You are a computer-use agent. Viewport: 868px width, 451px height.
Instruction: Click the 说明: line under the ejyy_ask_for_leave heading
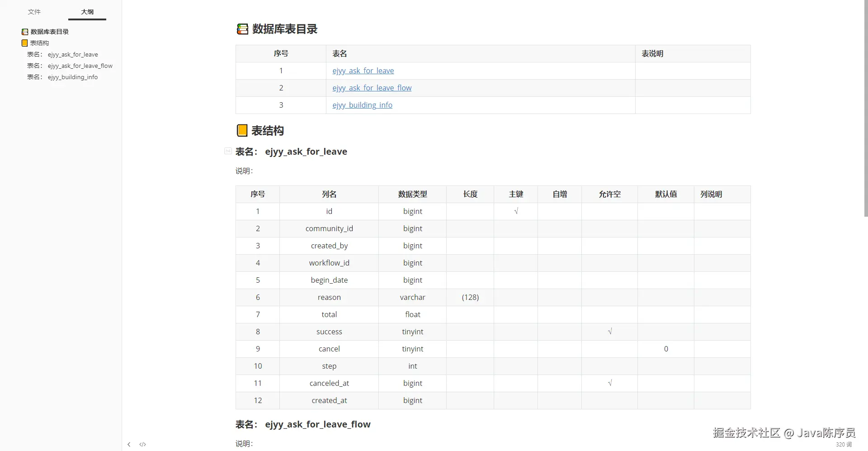click(x=244, y=171)
